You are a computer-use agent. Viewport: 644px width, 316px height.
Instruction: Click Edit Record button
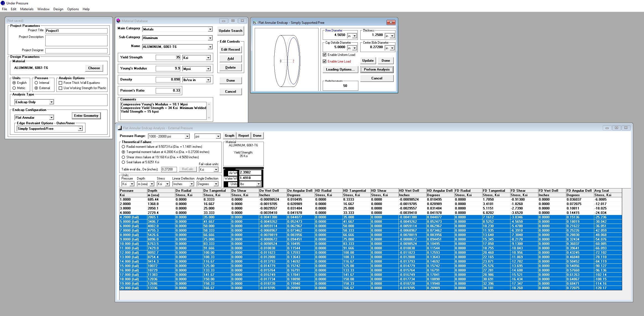(230, 50)
